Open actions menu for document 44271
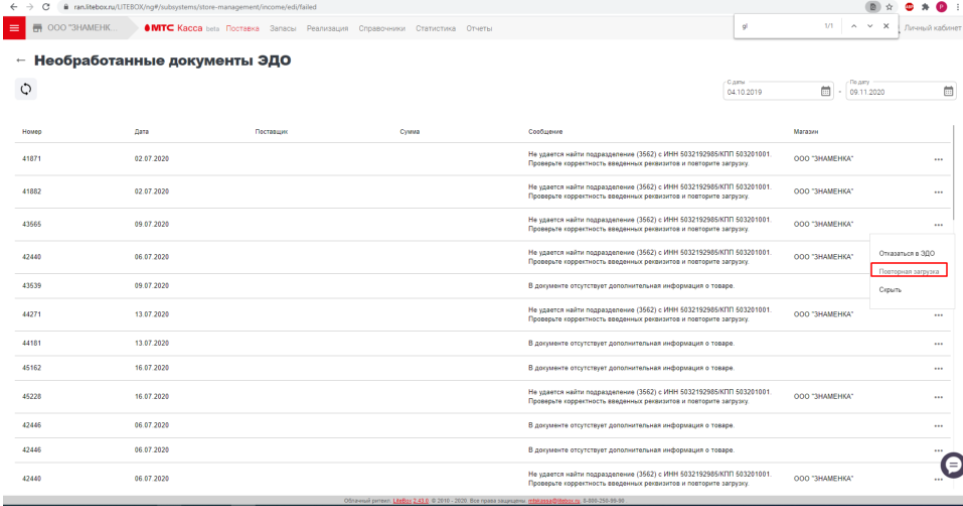This screenshot has height=506, width=963. click(x=937, y=316)
